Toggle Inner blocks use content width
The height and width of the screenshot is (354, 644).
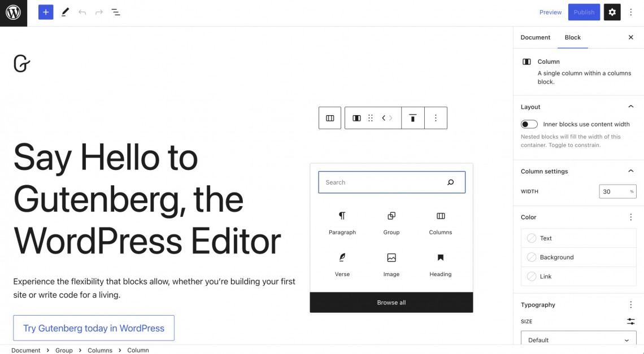[529, 124]
